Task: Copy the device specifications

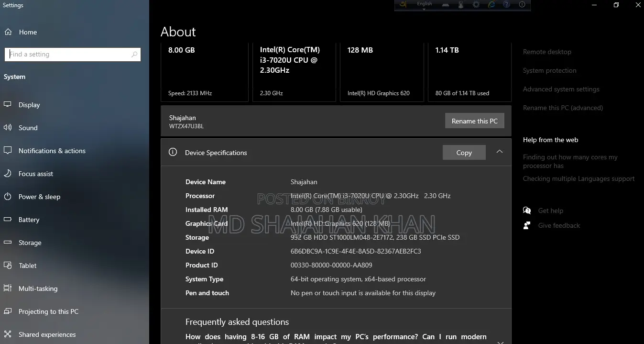Action: coord(464,153)
